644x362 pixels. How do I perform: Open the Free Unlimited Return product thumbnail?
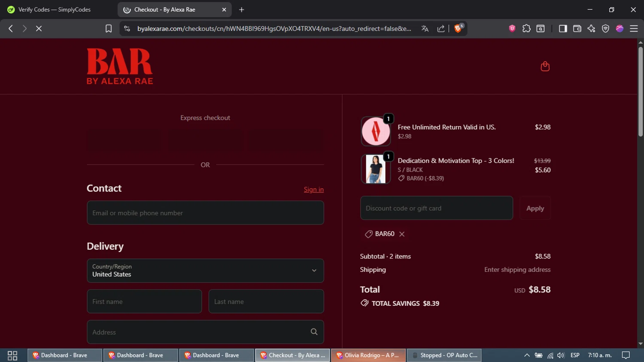click(376, 131)
